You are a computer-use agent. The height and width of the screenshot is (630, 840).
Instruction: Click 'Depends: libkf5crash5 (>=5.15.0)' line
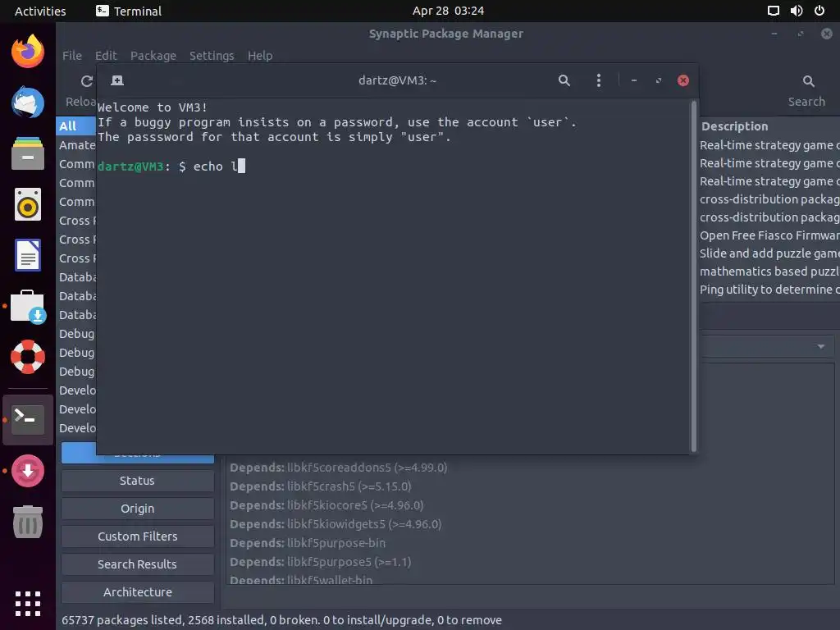[x=321, y=486]
